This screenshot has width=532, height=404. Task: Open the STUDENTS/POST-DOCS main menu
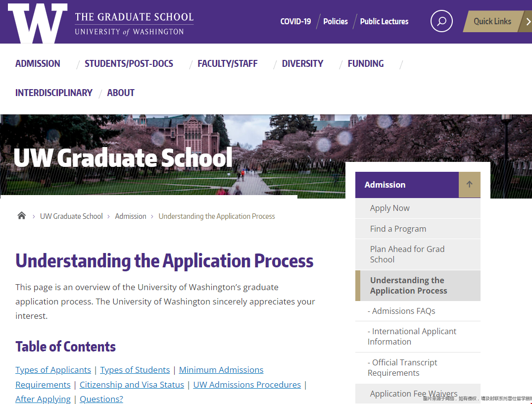(x=129, y=63)
